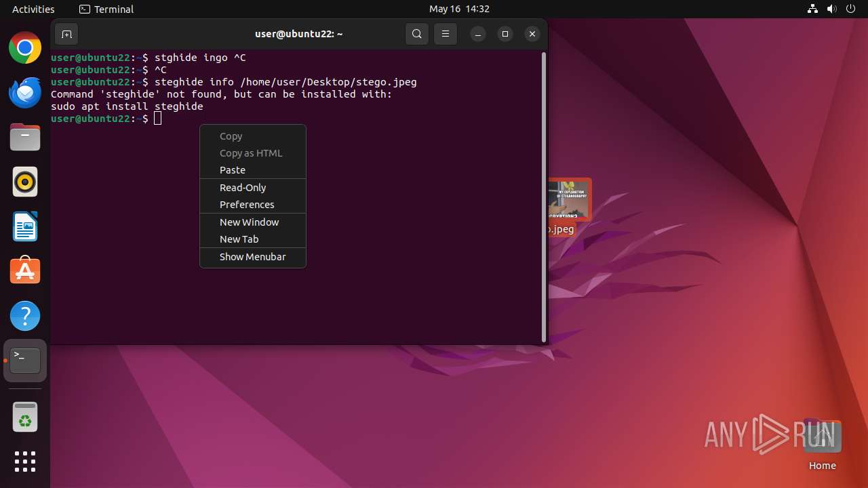The height and width of the screenshot is (488, 868).
Task: Click Terminal icon in dock
Action: [25, 361]
